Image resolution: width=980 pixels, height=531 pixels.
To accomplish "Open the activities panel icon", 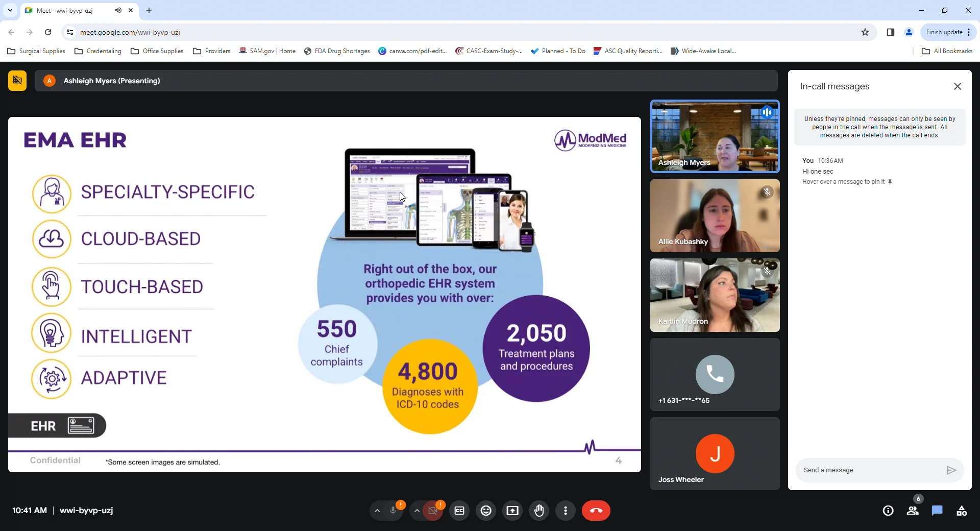I will click(963, 511).
